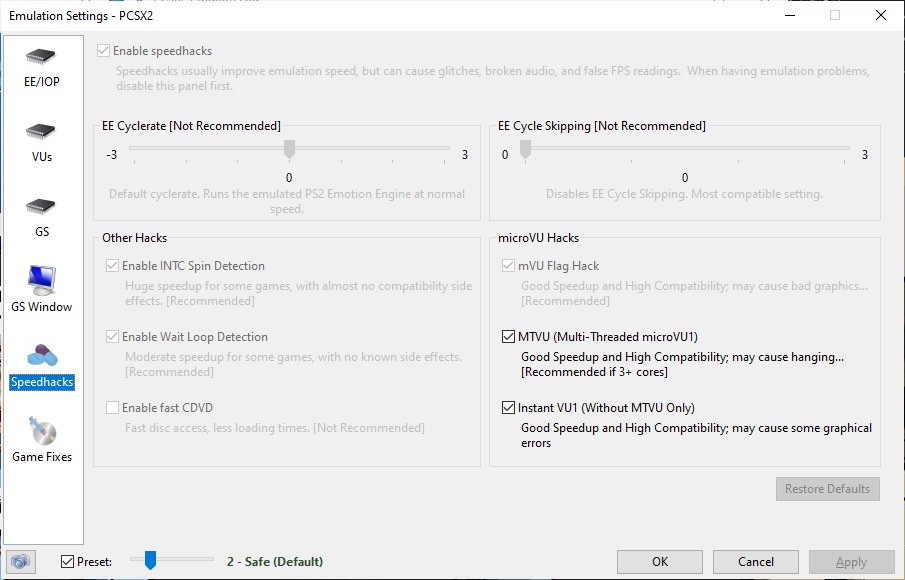This screenshot has height=580, width=905.
Task: Click the Preset level slider thumb
Action: tap(150, 560)
